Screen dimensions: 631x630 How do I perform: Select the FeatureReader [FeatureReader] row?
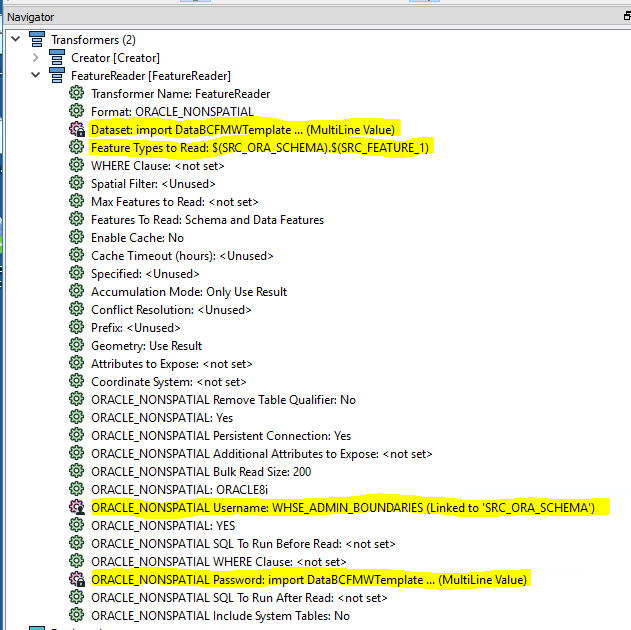point(151,76)
